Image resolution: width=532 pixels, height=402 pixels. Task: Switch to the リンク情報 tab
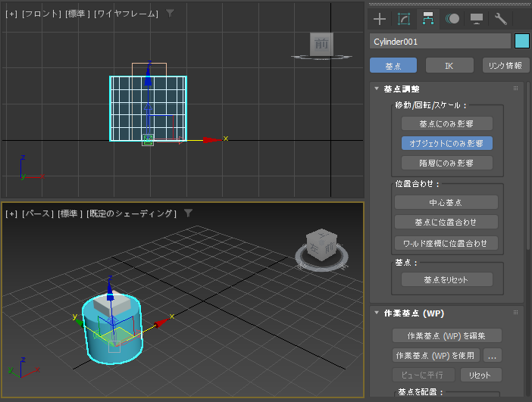(x=505, y=65)
